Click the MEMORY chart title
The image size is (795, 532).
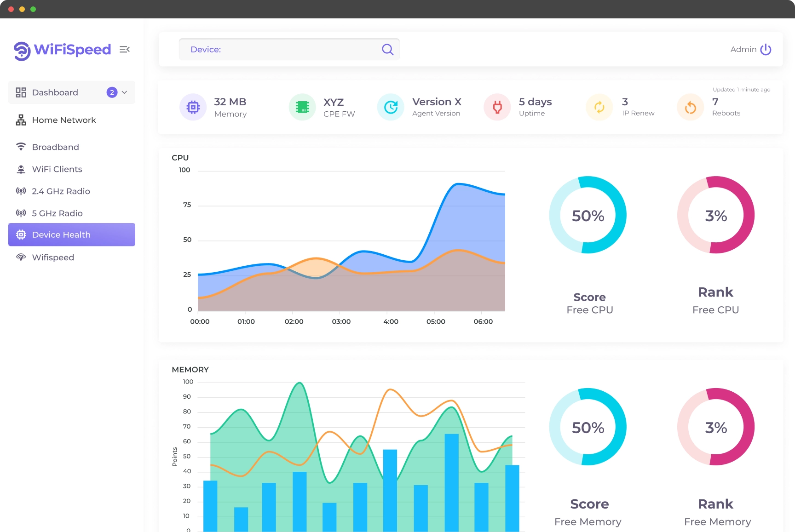190,370
